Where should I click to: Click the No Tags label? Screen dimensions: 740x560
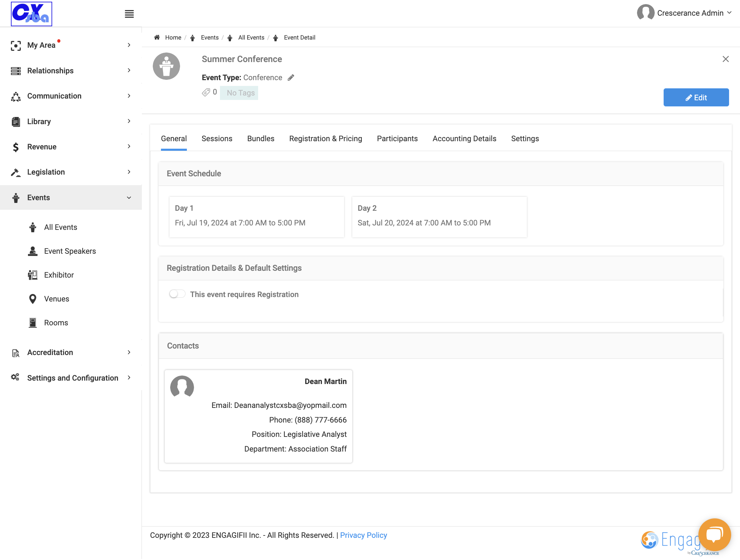point(239,93)
